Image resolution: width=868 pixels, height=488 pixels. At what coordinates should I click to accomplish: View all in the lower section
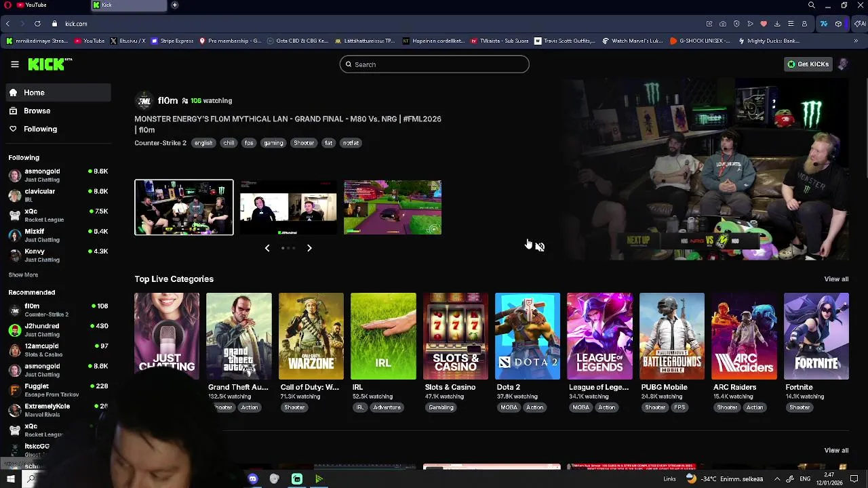(x=836, y=451)
